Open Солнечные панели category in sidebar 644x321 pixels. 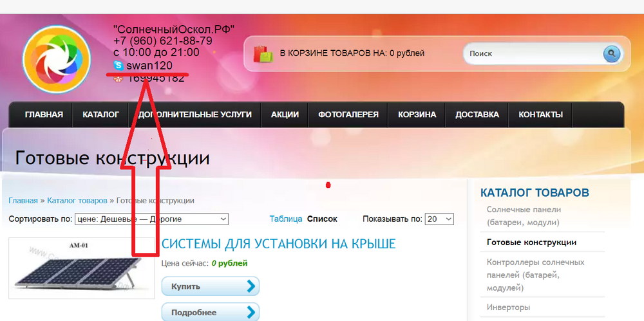[524, 216]
